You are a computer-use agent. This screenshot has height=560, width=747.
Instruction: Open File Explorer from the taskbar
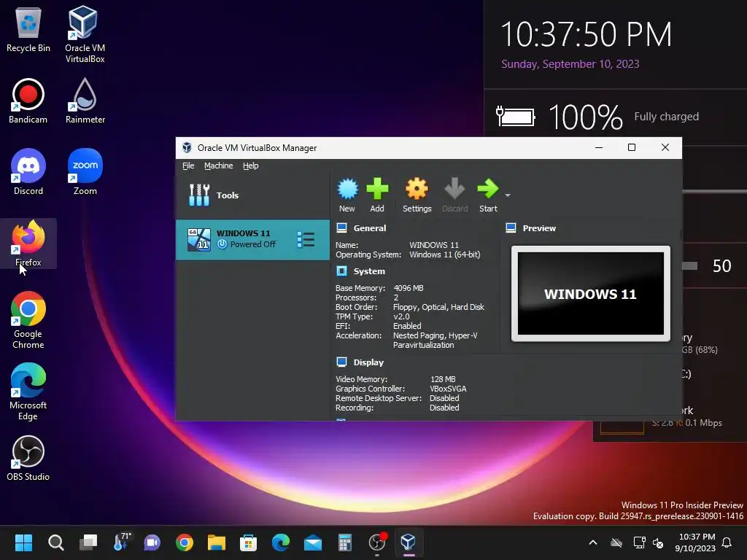(216, 542)
